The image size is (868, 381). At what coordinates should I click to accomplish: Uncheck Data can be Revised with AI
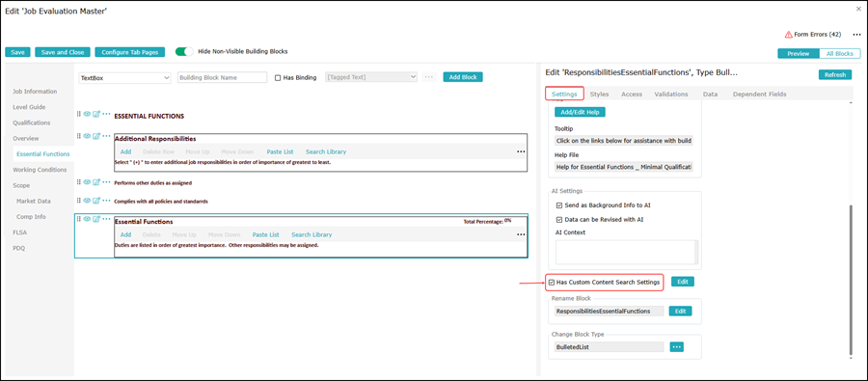(559, 219)
